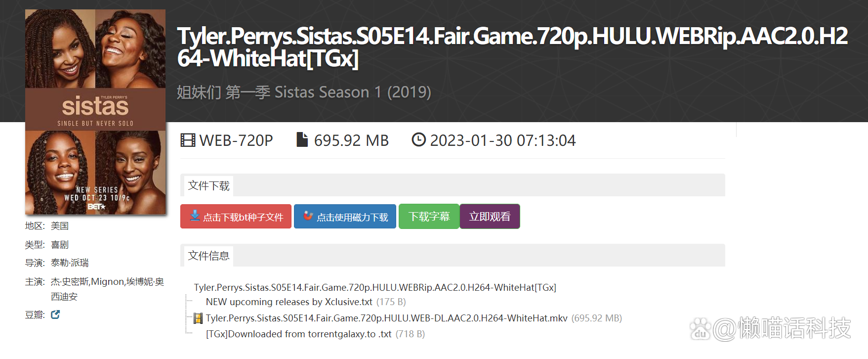Select the [TGx]Downloaded from torrentgalaxy.to .txt entry
868x359 pixels.
tap(298, 334)
